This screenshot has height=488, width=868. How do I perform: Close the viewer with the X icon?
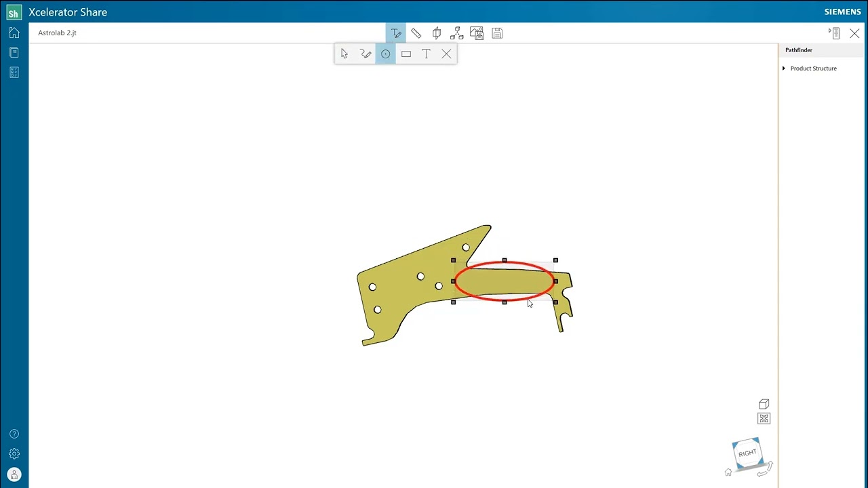(854, 33)
